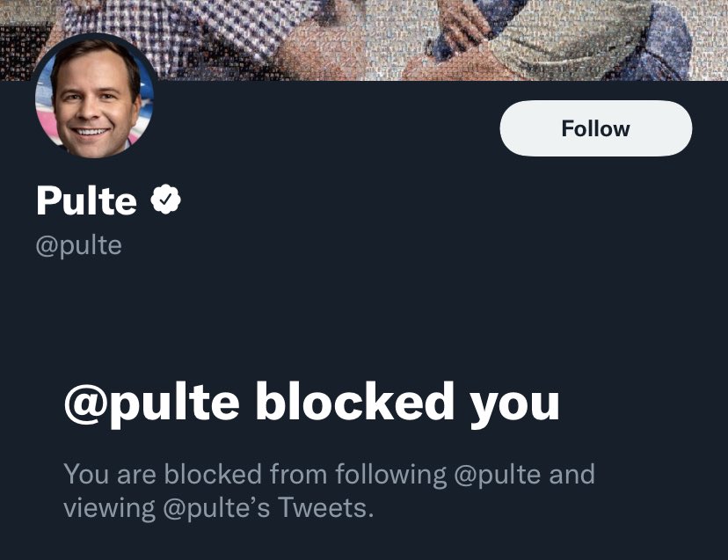Click the verified checkmark badge
728x560 pixels.
165,200
